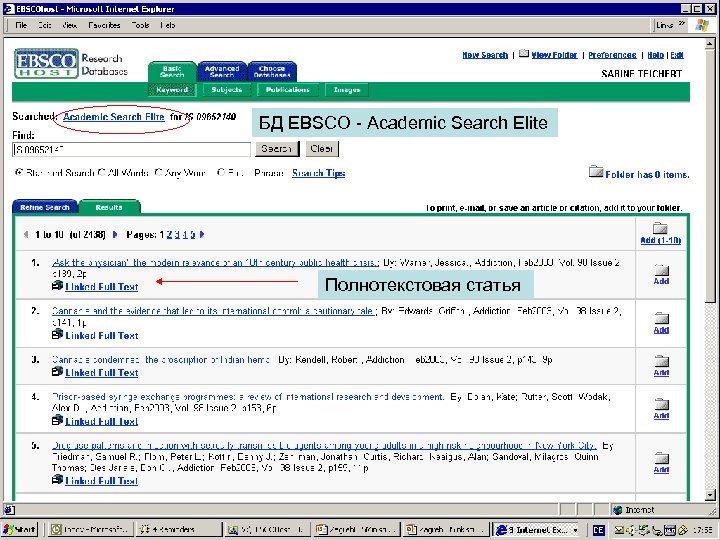
Task: Click the vertical scrollbar up arrow
Action: [x=709, y=44]
